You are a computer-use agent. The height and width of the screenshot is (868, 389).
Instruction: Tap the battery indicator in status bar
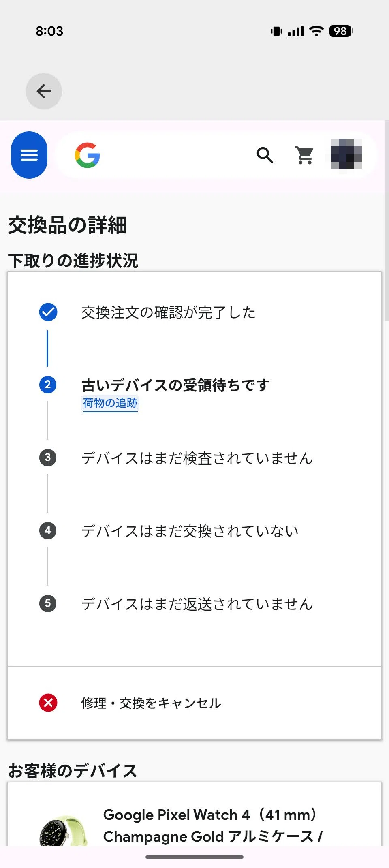341,31
